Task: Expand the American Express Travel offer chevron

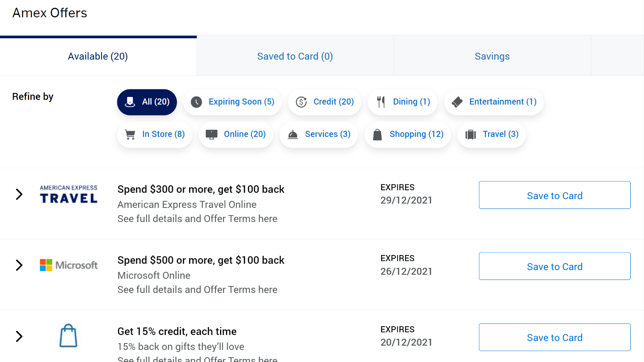Action: (19, 194)
